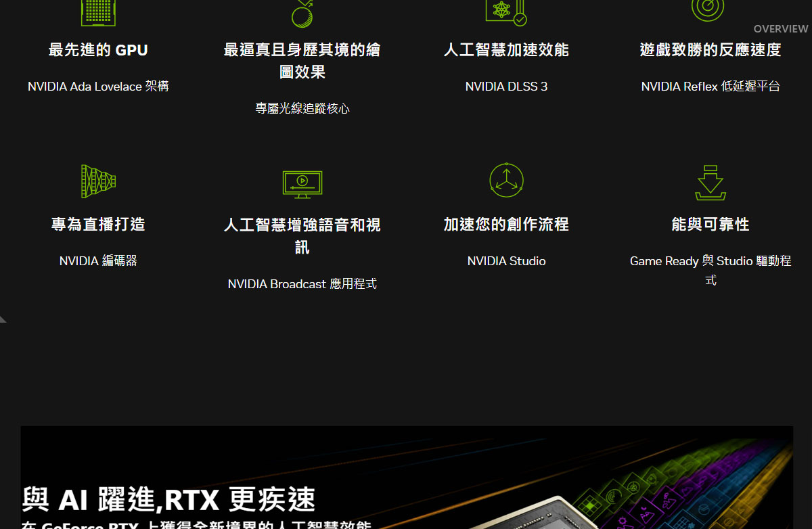Click the driver download arrow icon
Viewport: 812px width, 529px height.
coord(710,183)
